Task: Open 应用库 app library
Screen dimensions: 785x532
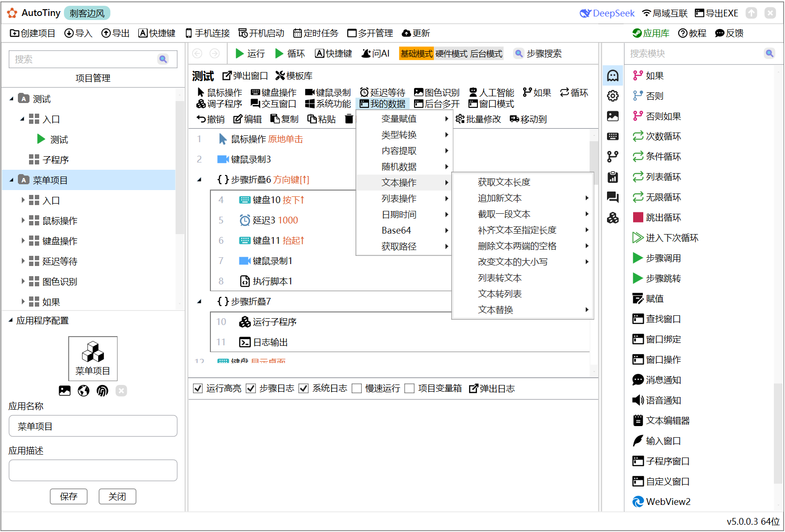Action: pos(651,33)
